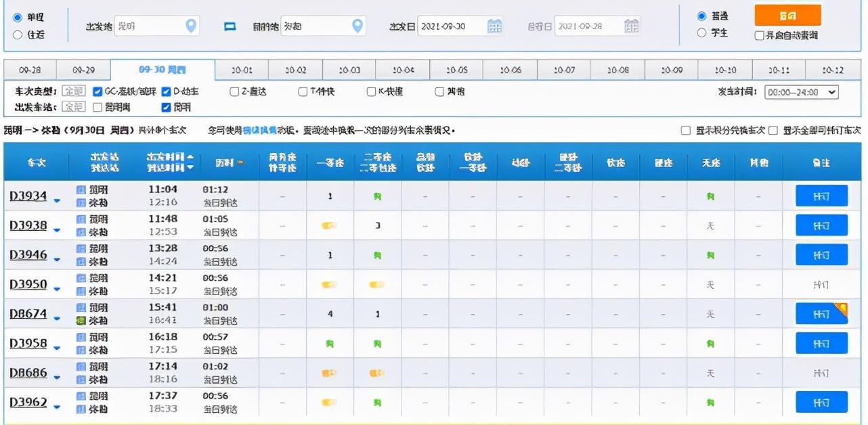Viewport: 868px width, 425px height.
Task: Expand stop details arrow for train D3962
Action: point(57,407)
